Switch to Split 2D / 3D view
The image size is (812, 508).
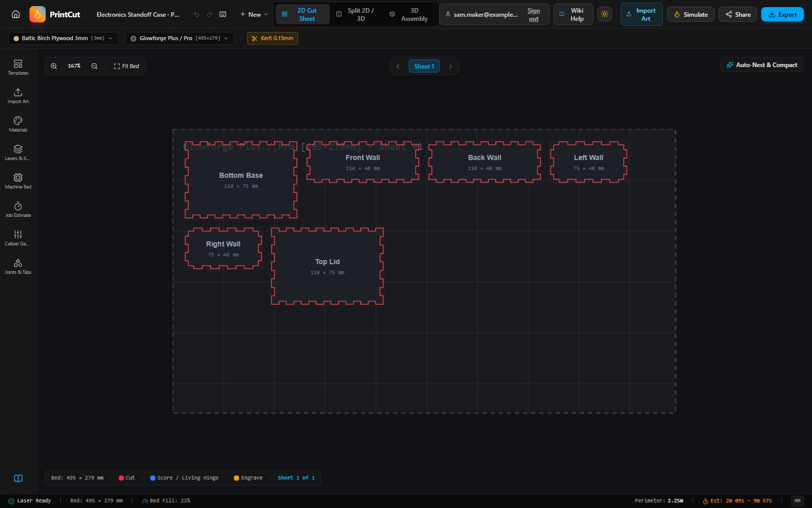356,14
